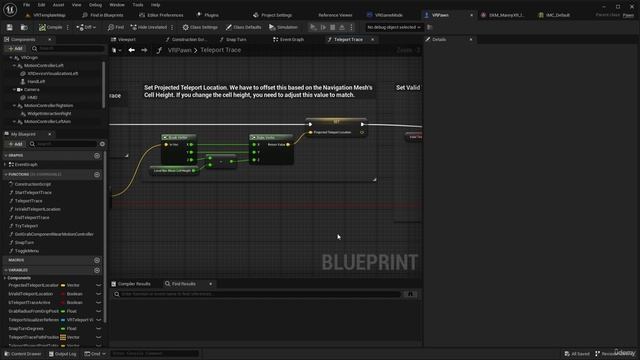Open the Content Drawer
640x360 pixels.
pyautogui.click(x=22, y=354)
